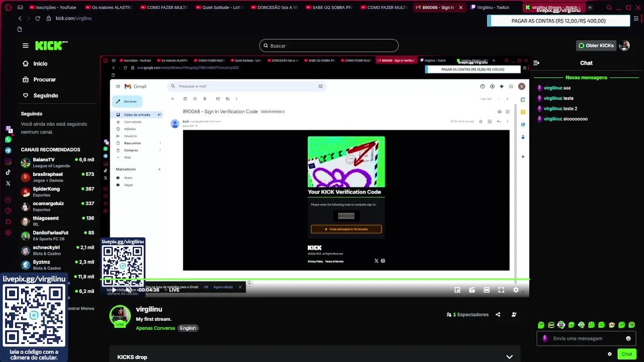
Task: Click the English language tag
Action: (188, 328)
